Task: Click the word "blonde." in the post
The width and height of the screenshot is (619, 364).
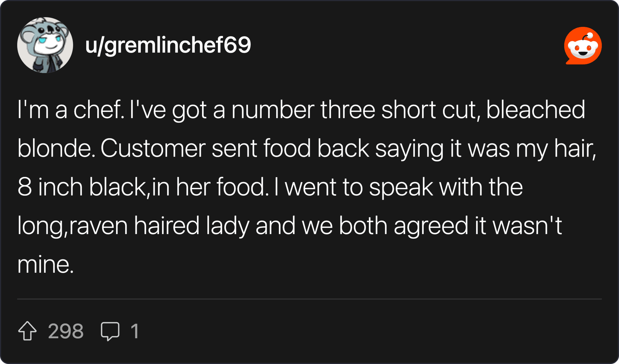Action: tap(56, 149)
